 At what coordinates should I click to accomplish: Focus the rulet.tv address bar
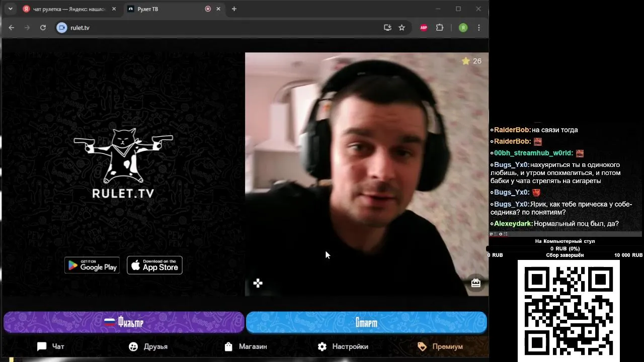(x=221, y=28)
